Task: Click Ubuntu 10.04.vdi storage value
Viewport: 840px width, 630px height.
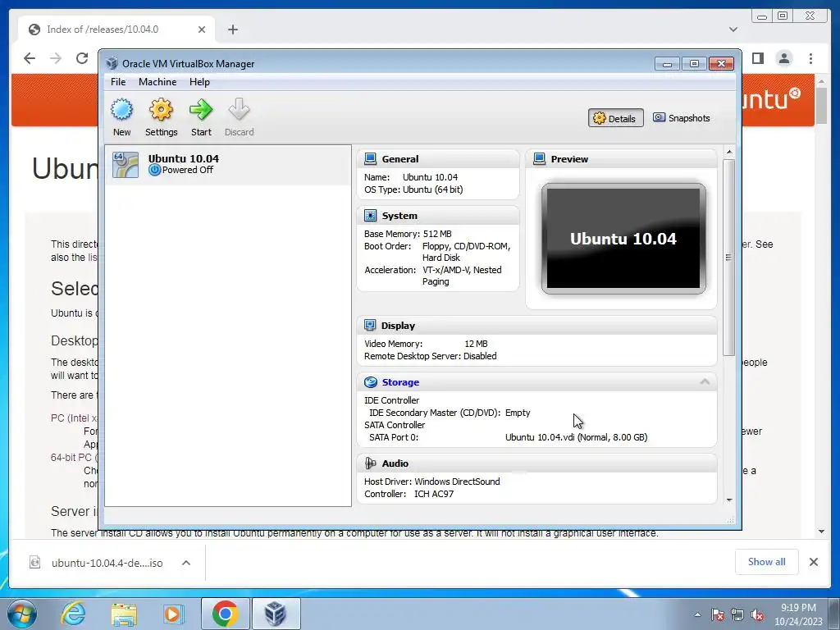Action: [x=576, y=437]
